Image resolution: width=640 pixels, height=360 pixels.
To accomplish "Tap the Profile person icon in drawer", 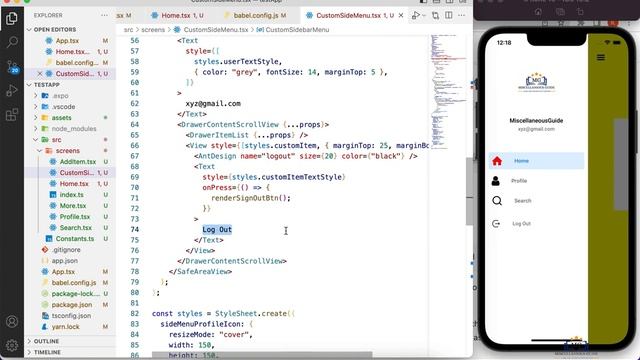I will (x=496, y=180).
